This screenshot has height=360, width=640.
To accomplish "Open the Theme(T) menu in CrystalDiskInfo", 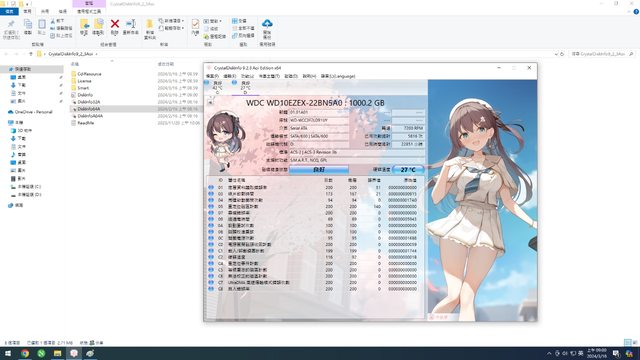I will [x=269, y=76].
